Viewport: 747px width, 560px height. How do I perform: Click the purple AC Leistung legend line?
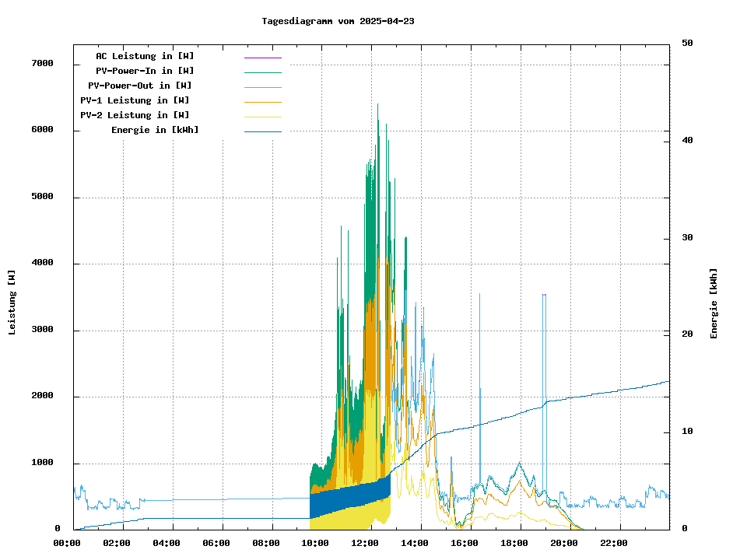(262, 58)
